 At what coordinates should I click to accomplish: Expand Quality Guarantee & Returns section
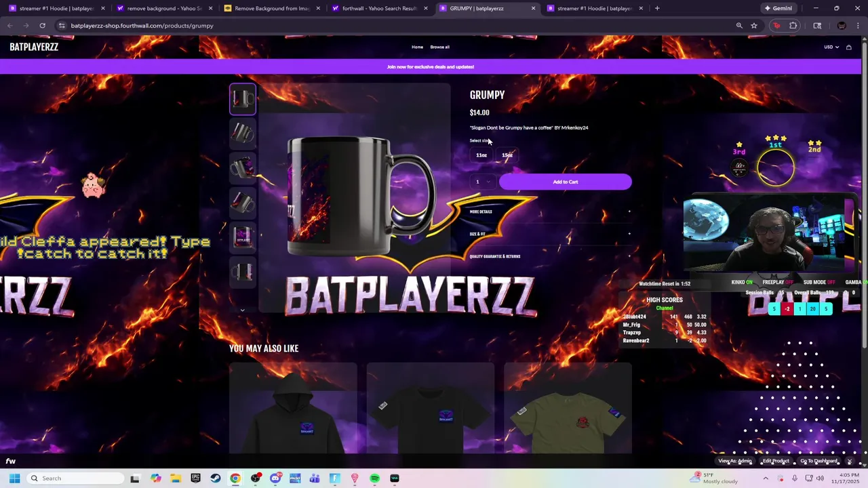click(551, 256)
